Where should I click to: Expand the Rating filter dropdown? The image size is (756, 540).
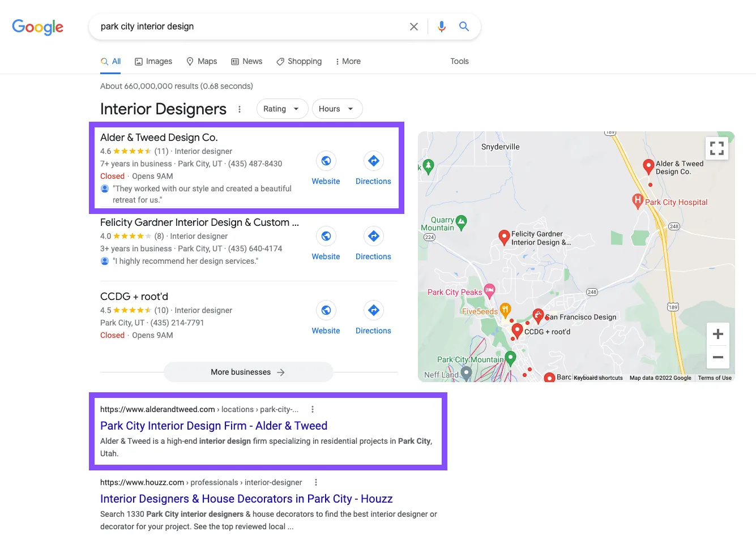pos(282,109)
